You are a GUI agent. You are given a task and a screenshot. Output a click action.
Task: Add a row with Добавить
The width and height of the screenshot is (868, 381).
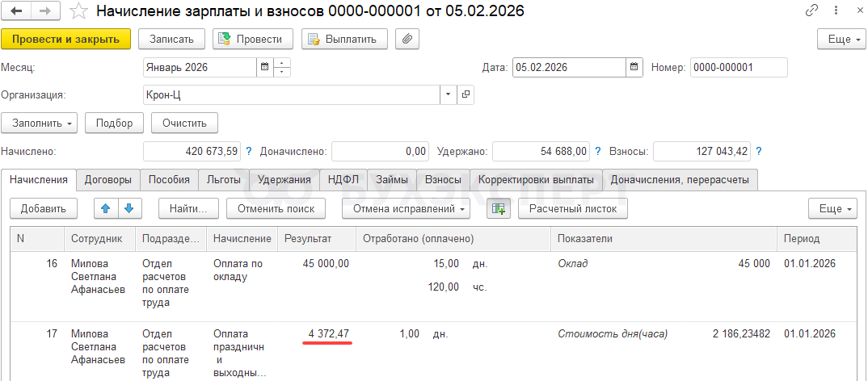click(43, 209)
